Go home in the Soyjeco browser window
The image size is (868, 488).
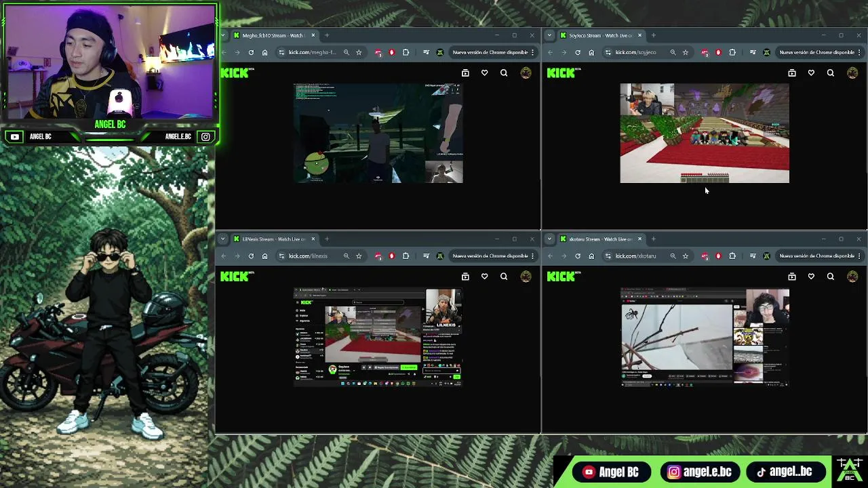[591, 52]
